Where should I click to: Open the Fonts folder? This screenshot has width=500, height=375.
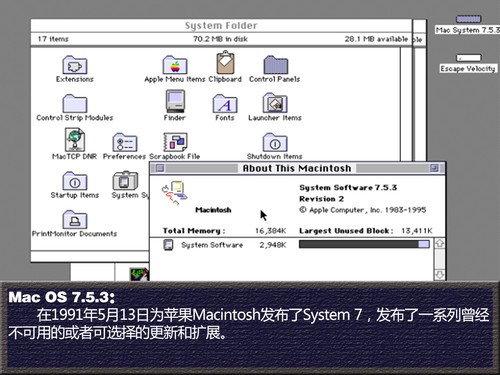[x=225, y=104]
